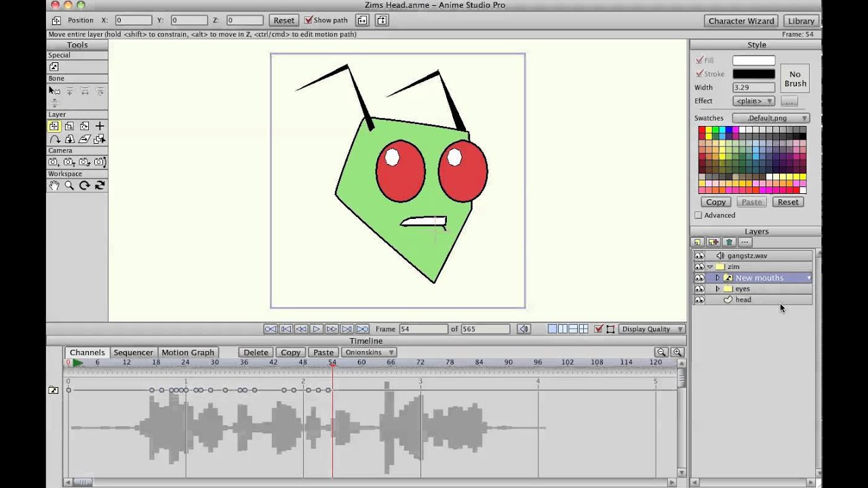
Task: Switch to the Motion Graph tab
Action: 188,352
